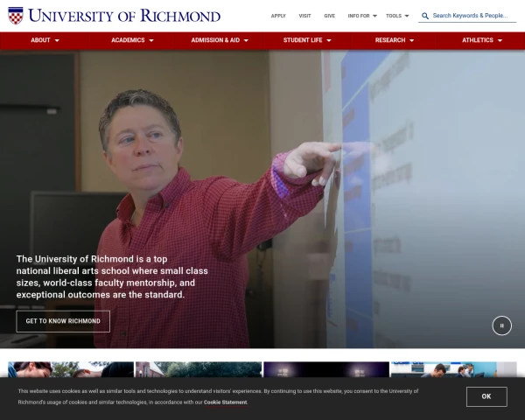Viewport: 525px width, 420px height.
Task: Click the Apply link
Action: 278,16
